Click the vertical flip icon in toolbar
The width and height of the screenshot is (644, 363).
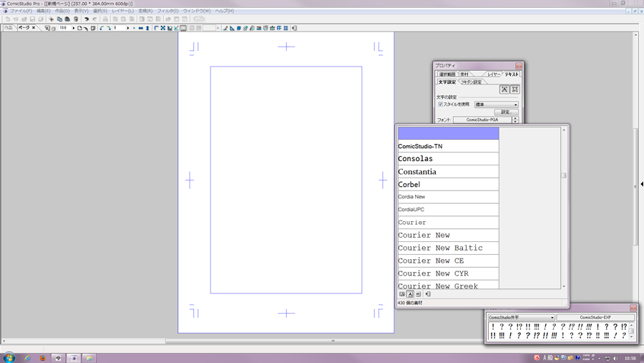coord(147,28)
